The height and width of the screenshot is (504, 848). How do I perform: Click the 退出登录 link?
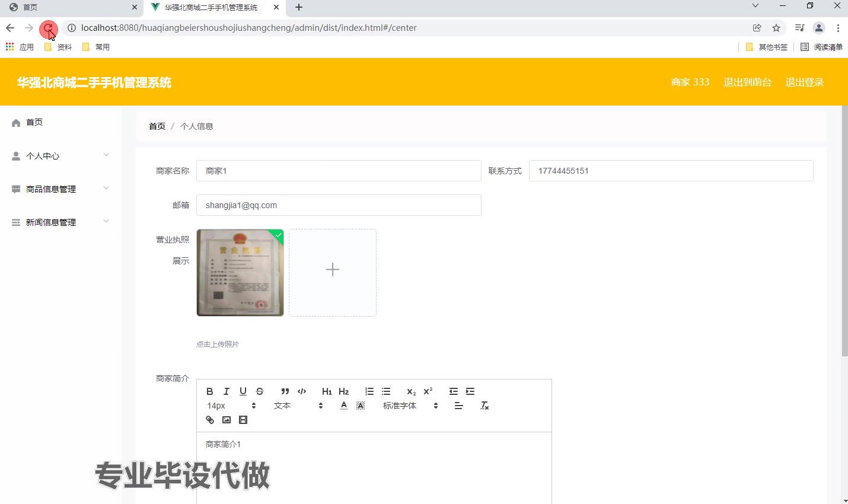805,82
